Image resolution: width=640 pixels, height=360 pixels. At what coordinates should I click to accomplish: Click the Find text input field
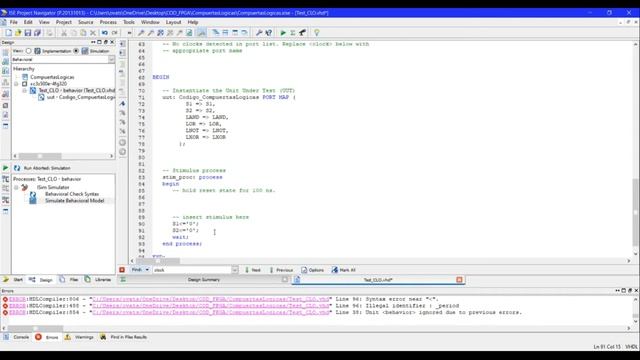point(192,270)
